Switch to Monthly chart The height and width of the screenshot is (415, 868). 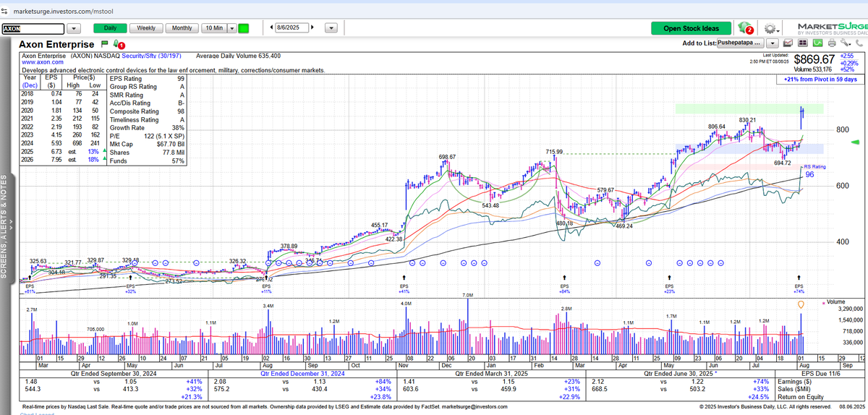click(x=182, y=28)
